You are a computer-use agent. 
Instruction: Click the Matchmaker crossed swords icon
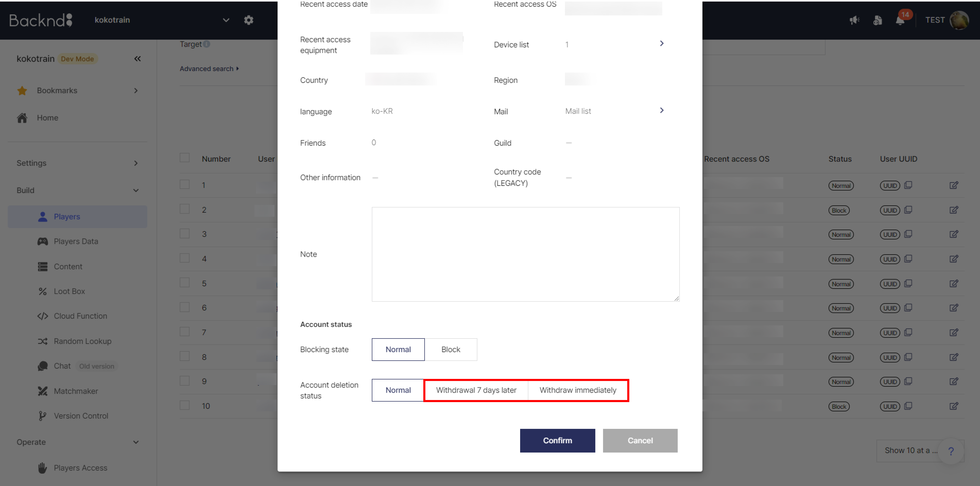point(43,391)
